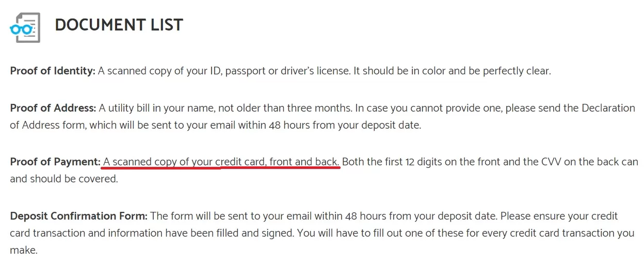Select the 'Proof of Payment:' bold label

click(x=55, y=162)
